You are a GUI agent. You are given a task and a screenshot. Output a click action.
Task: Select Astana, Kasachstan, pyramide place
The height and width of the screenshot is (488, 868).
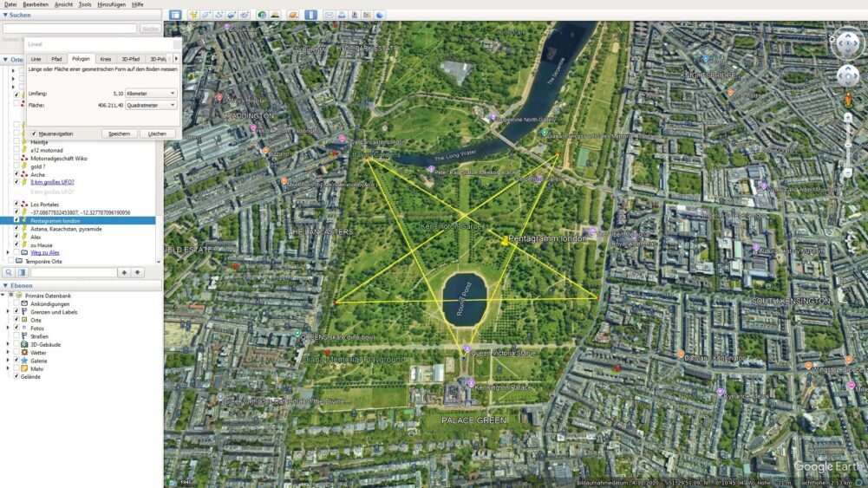66,229
